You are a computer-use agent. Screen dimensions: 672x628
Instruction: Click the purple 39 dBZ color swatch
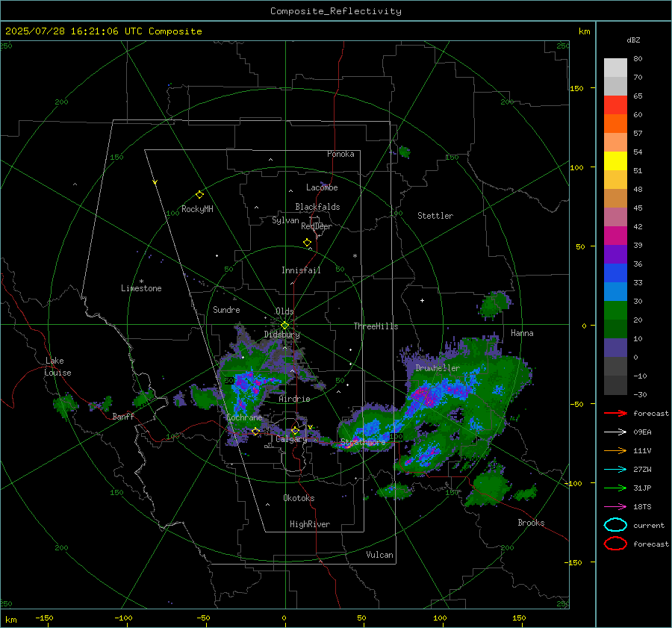tap(615, 254)
